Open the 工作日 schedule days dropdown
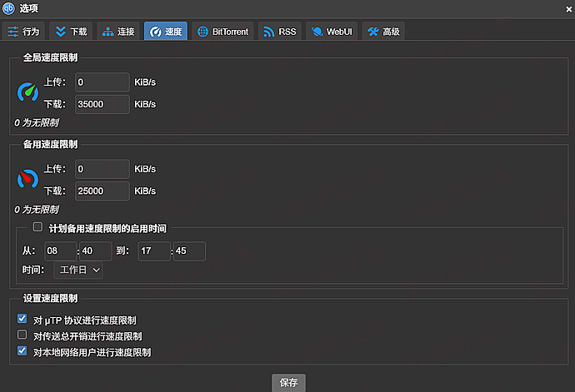This screenshot has height=392, width=575. [x=78, y=270]
